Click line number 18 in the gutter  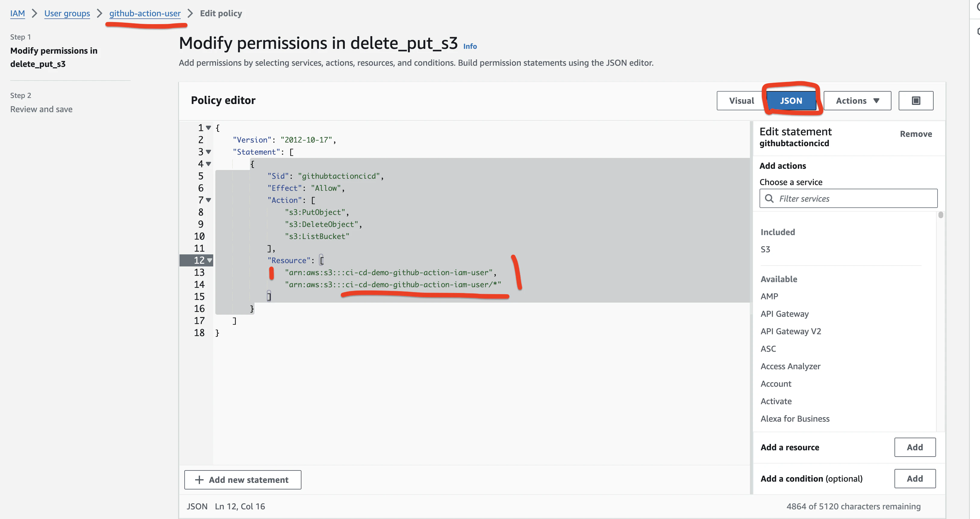(199, 333)
